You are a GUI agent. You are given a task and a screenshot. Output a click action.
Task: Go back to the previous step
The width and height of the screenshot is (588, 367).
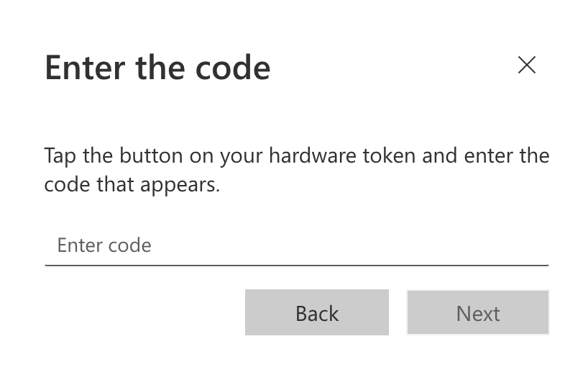pyautogui.click(x=317, y=312)
